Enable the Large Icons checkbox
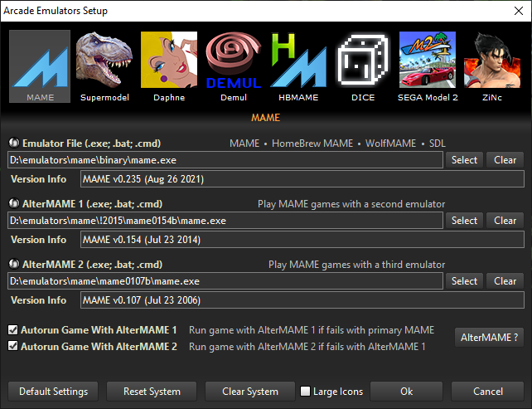 click(x=306, y=392)
